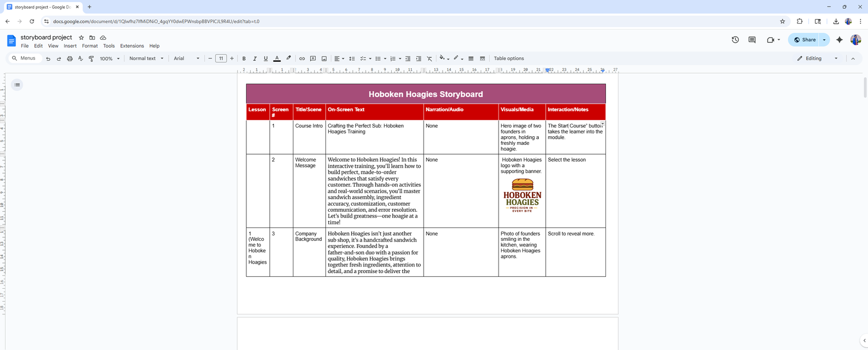This screenshot has height=350, width=868.
Task: Click the Insert image icon
Action: (324, 59)
